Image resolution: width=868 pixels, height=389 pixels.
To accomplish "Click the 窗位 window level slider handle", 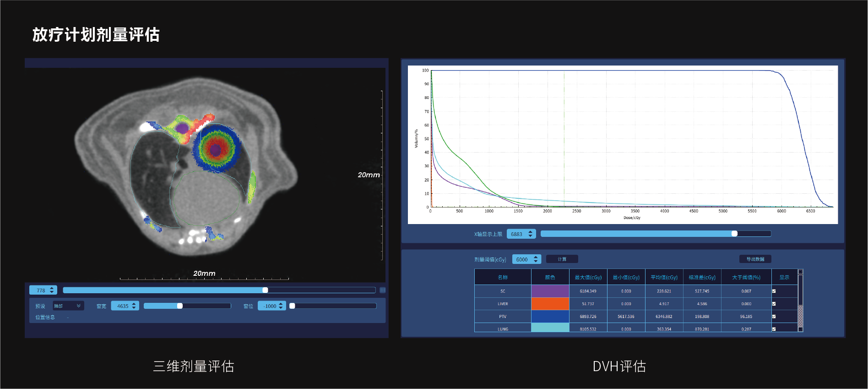I will point(292,306).
